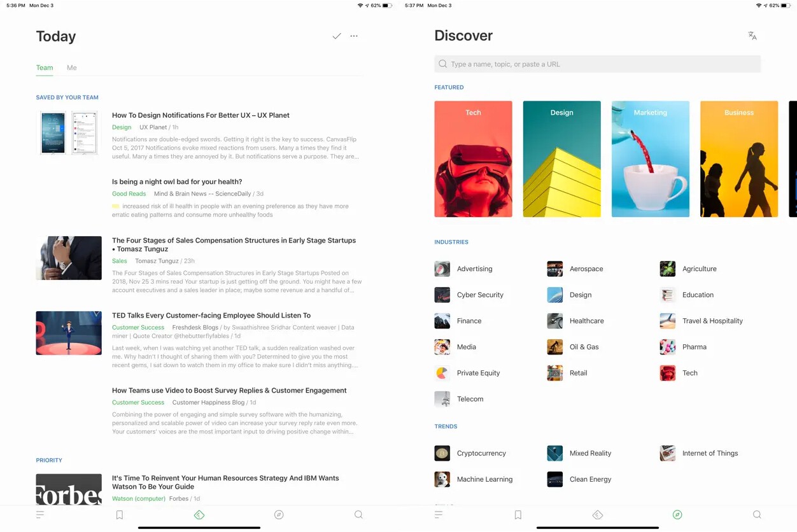Open the Marketing featured tile
Screen dimensions: 797x532
pyautogui.click(x=650, y=158)
